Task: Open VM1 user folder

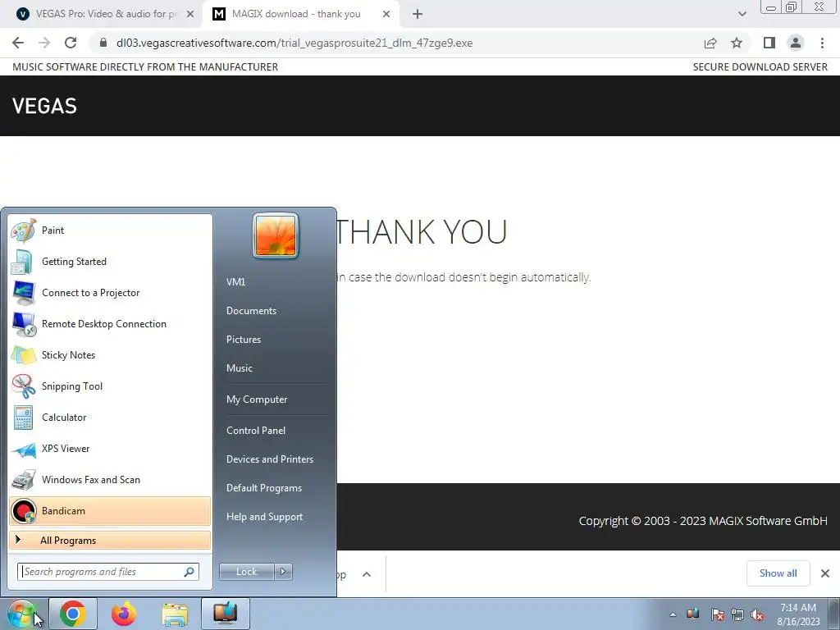Action: coord(235,282)
